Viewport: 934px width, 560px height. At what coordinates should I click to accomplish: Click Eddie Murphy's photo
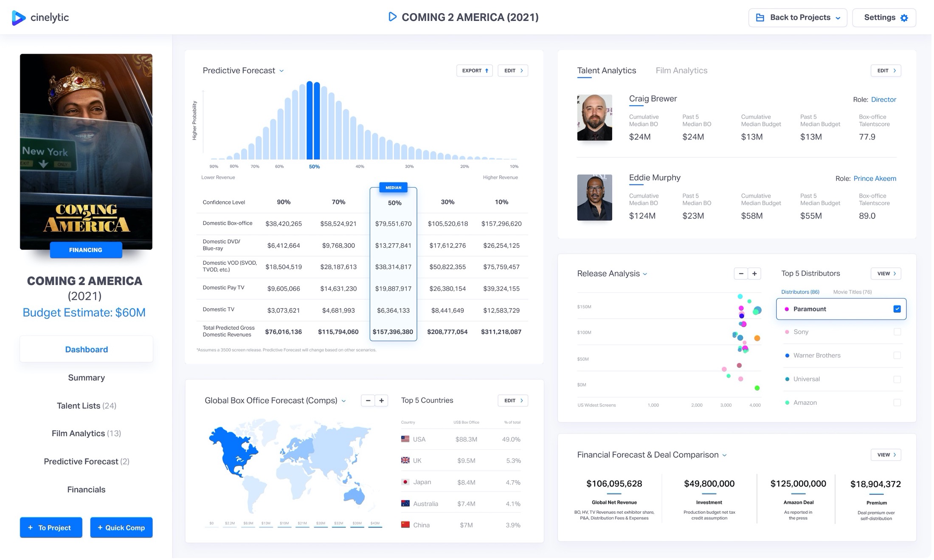pyautogui.click(x=594, y=197)
